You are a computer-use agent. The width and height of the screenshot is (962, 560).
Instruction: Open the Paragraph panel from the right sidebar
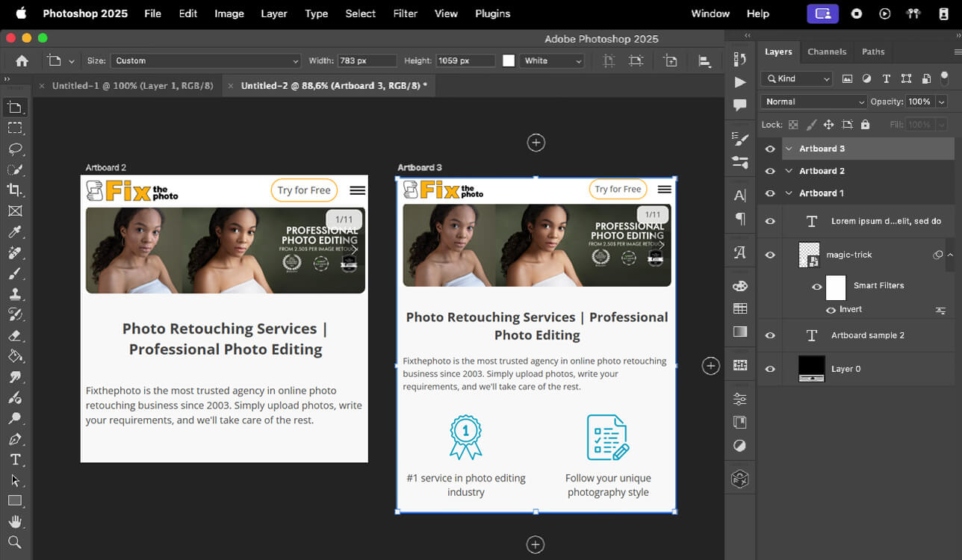740,220
